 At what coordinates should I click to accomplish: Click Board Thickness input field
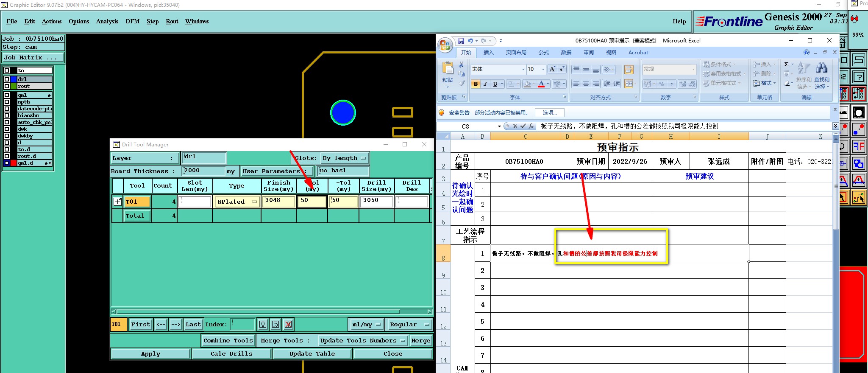tap(203, 171)
